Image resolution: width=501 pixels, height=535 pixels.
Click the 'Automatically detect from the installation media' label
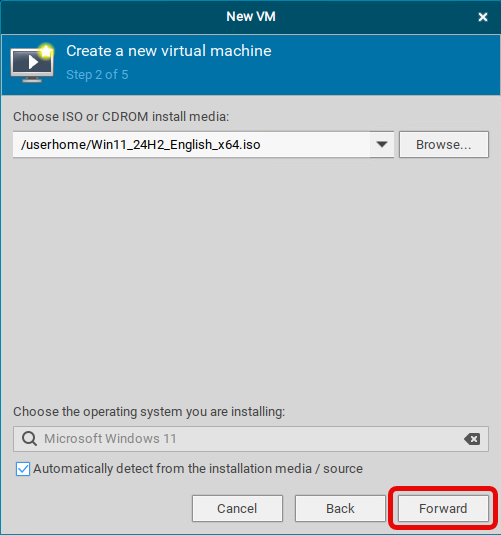point(198,469)
